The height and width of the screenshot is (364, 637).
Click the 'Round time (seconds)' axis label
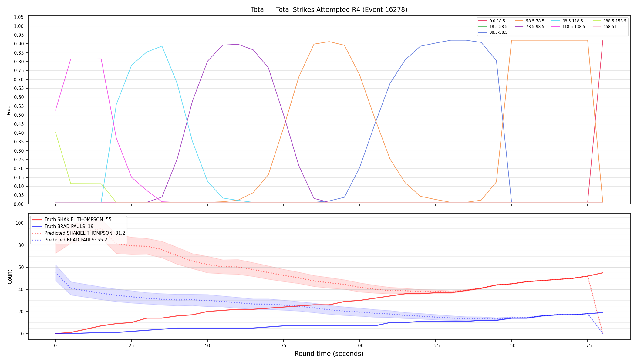click(x=329, y=354)
